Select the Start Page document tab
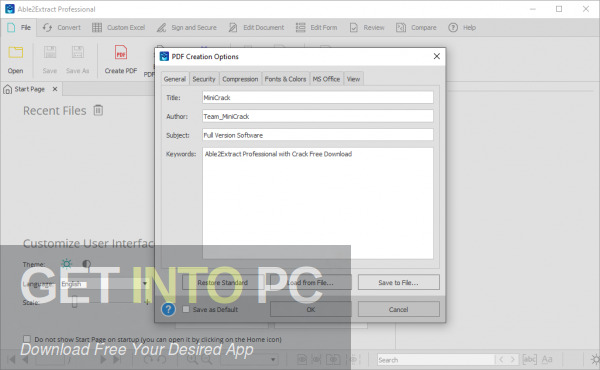The image size is (600, 370). pyautogui.click(x=30, y=89)
